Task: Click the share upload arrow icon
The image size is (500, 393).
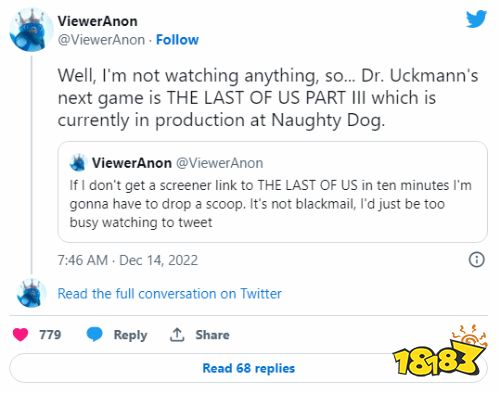Action: coord(177,335)
